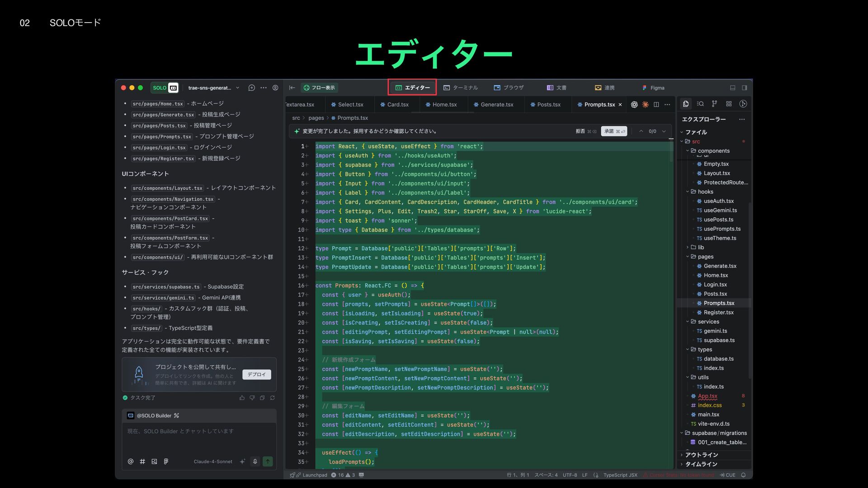Toggle the right sidebar layout icon
The image size is (868, 488).
point(744,88)
